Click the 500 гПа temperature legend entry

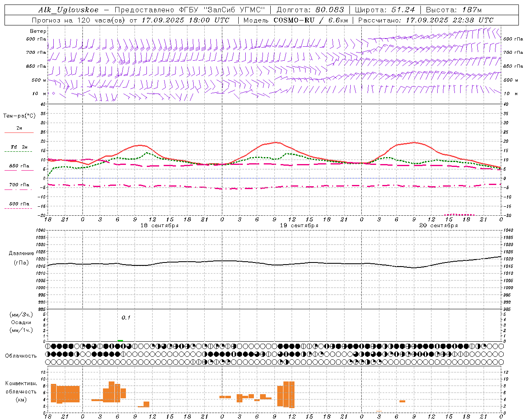19,204
